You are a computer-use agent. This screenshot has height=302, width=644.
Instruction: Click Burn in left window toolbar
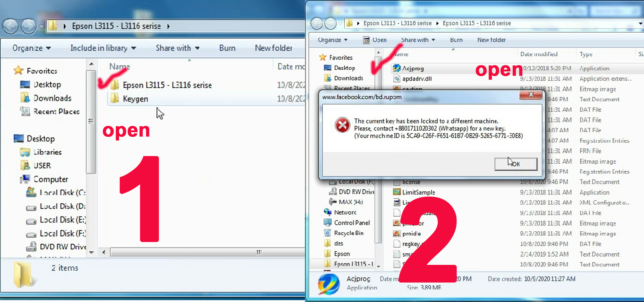click(x=227, y=48)
